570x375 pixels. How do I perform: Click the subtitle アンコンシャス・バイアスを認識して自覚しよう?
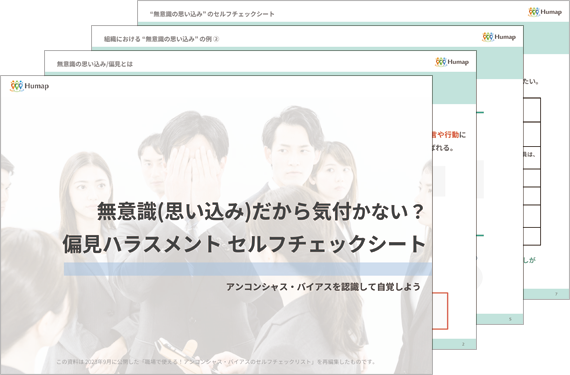[x=323, y=287]
